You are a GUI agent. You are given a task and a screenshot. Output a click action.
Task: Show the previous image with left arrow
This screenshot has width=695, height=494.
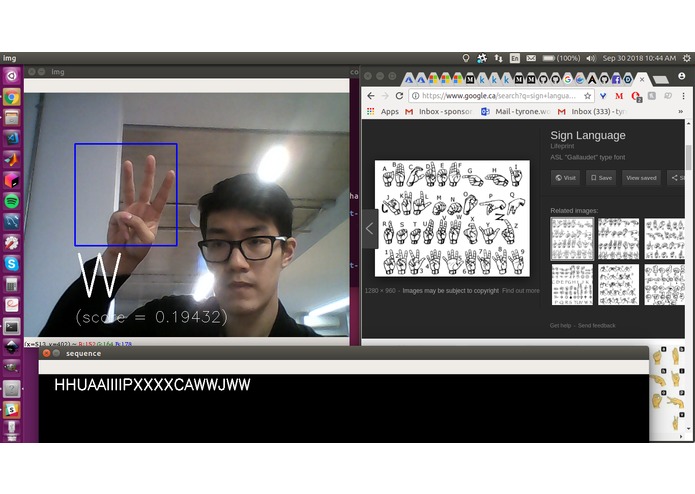[370, 229]
